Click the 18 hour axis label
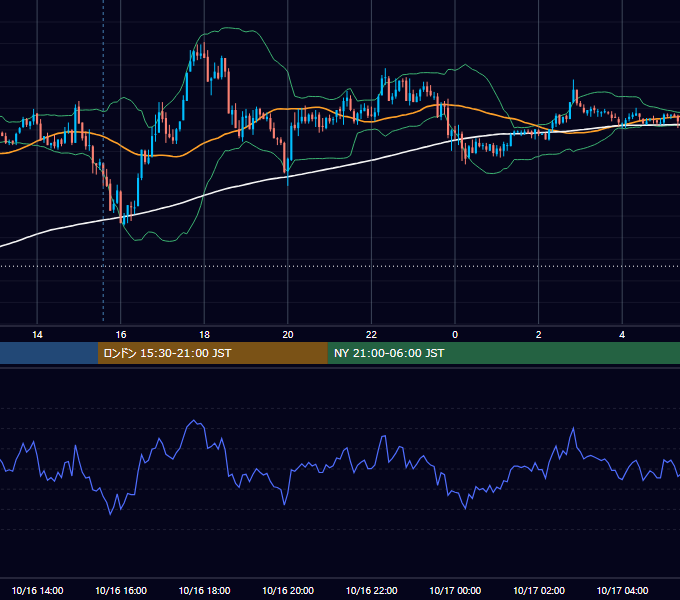This screenshot has height=600, width=680. click(x=204, y=335)
